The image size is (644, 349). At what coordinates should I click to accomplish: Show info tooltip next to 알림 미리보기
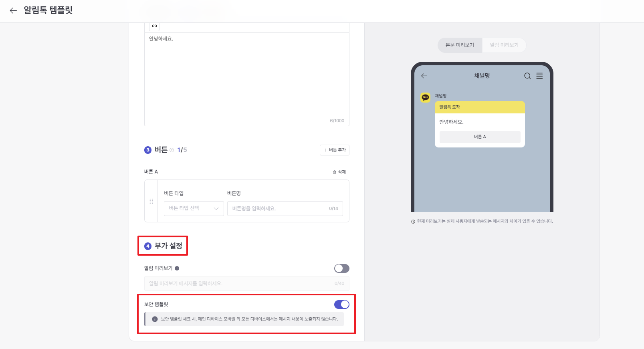coord(177,268)
